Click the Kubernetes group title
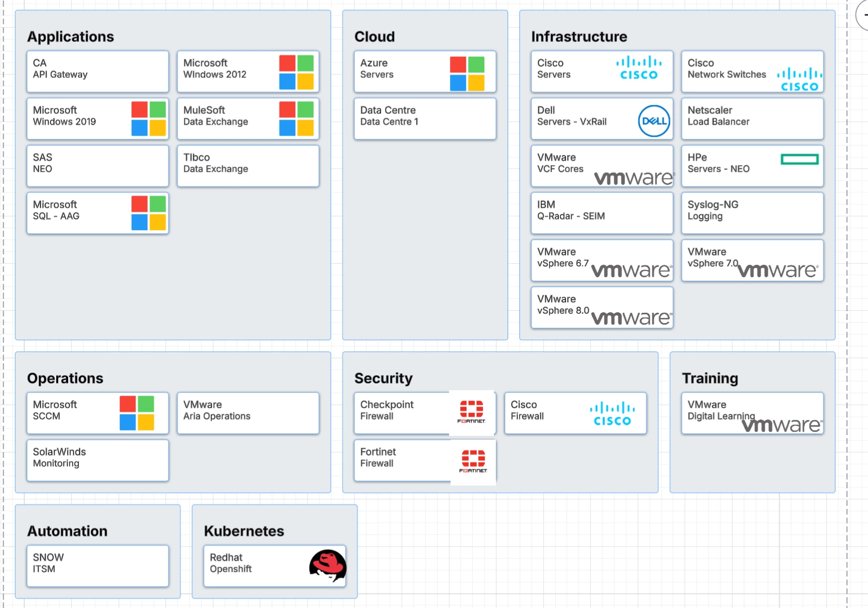868x608 pixels. [244, 531]
